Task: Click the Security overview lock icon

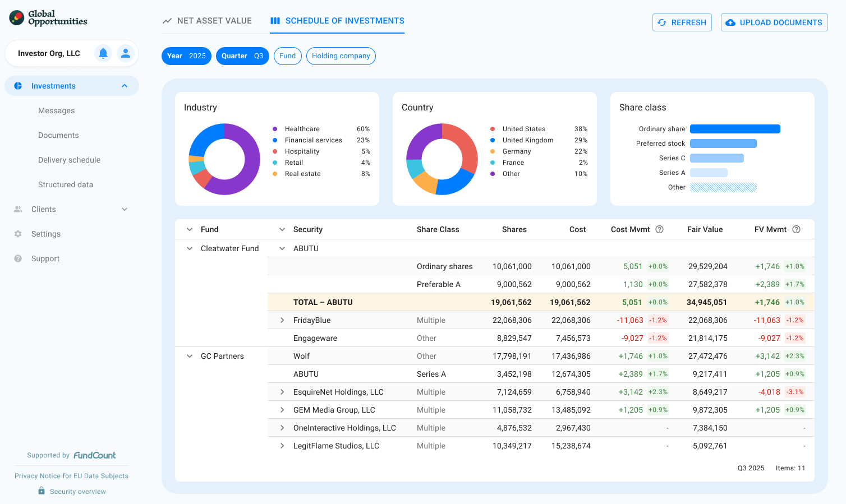Action: pyautogui.click(x=42, y=491)
